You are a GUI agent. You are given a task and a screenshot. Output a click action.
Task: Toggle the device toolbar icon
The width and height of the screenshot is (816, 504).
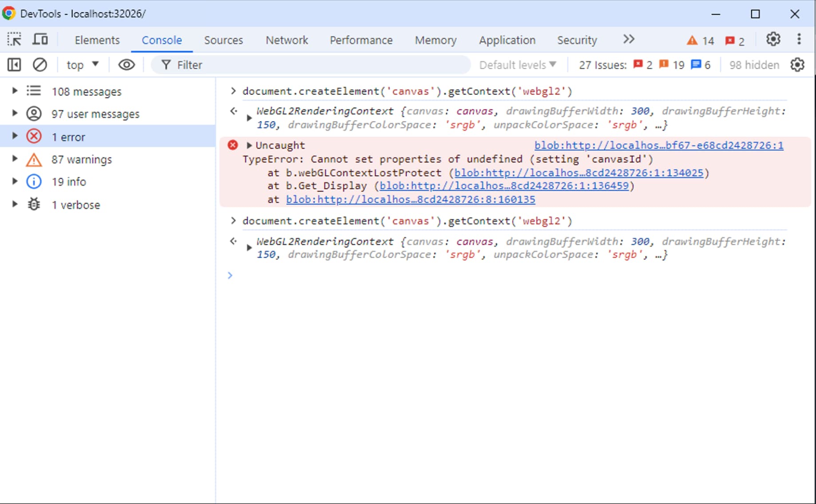[40, 39]
